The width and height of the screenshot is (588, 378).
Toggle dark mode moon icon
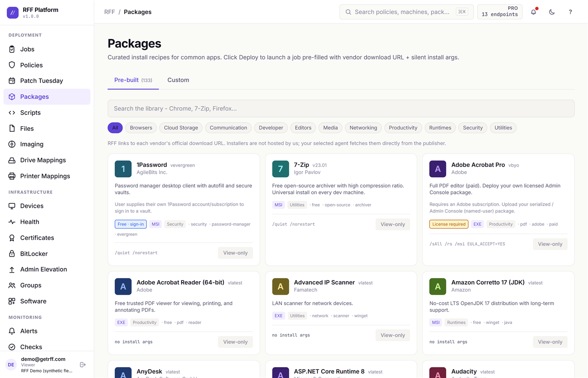552,12
